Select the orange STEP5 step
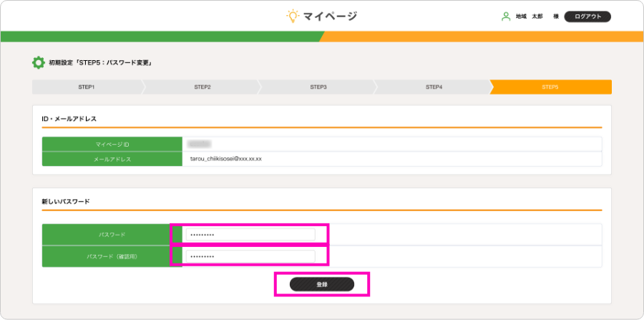The height and width of the screenshot is (320, 644). (x=550, y=87)
